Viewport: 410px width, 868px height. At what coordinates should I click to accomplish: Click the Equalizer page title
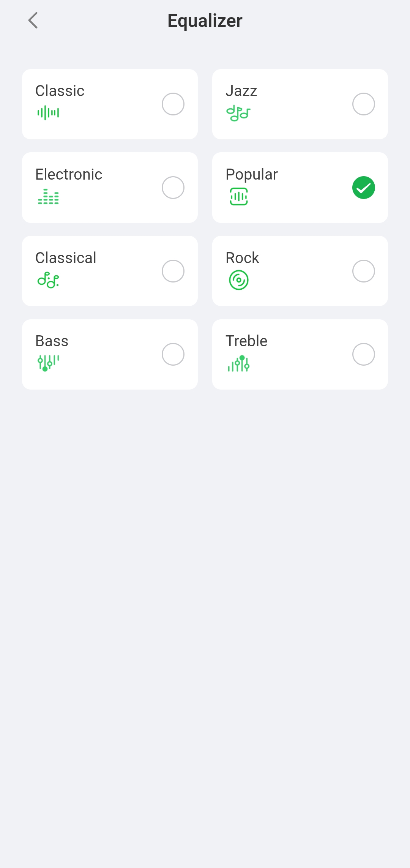point(205,21)
